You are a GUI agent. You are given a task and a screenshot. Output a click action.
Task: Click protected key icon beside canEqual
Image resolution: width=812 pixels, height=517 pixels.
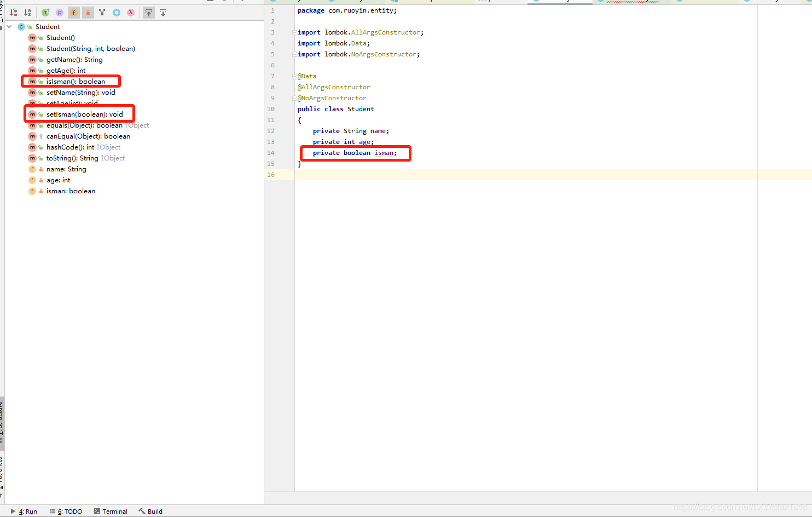click(41, 136)
